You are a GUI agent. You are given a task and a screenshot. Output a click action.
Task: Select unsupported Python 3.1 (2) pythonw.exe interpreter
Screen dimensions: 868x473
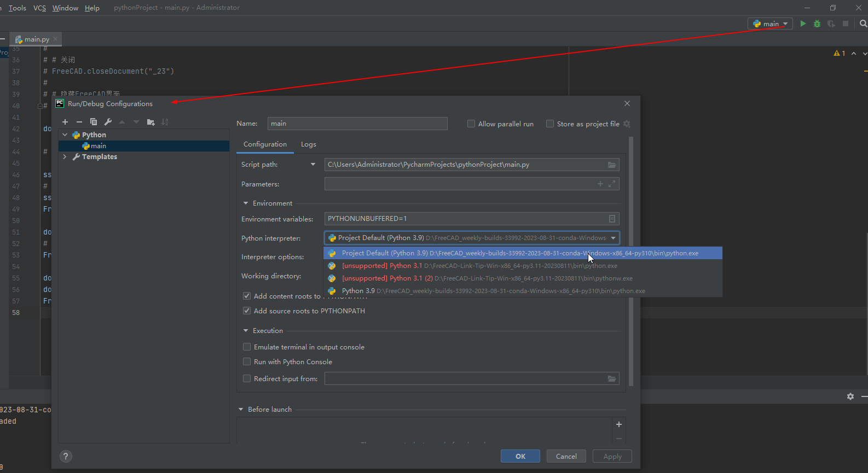(x=523, y=278)
